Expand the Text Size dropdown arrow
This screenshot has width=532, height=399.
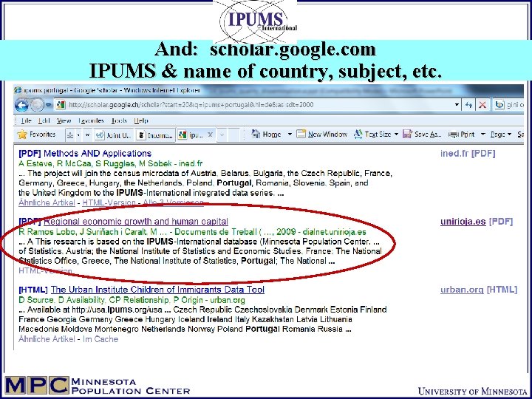[x=396, y=134]
